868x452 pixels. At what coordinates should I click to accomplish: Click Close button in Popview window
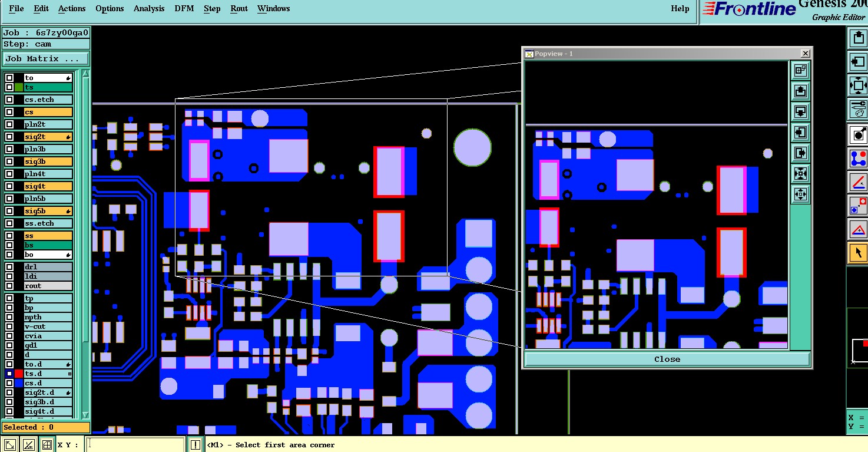[667, 359]
